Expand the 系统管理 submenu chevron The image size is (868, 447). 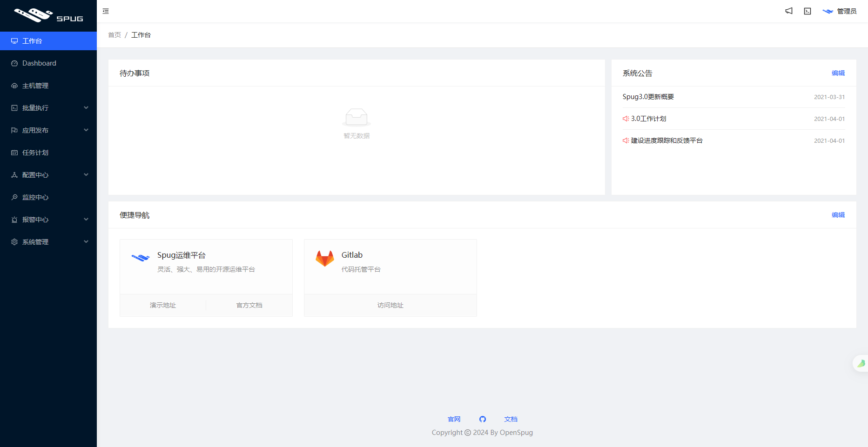click(86, 242)
